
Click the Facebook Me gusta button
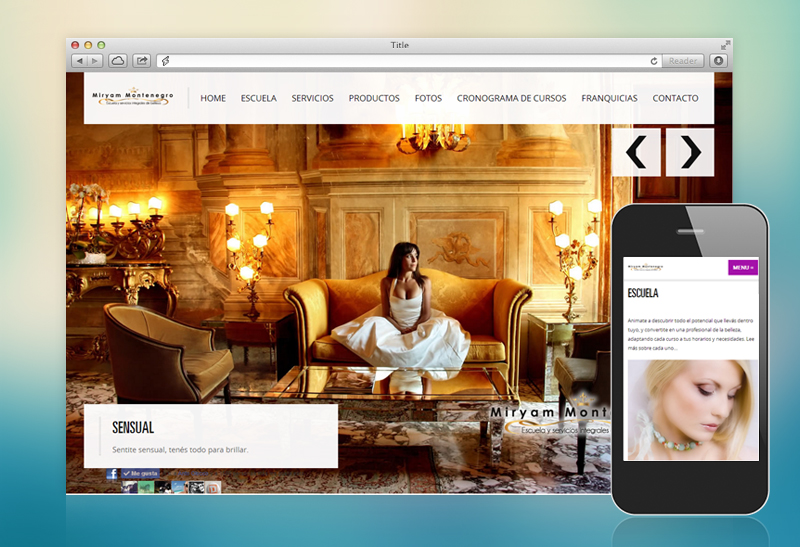(x=140, y=474)
